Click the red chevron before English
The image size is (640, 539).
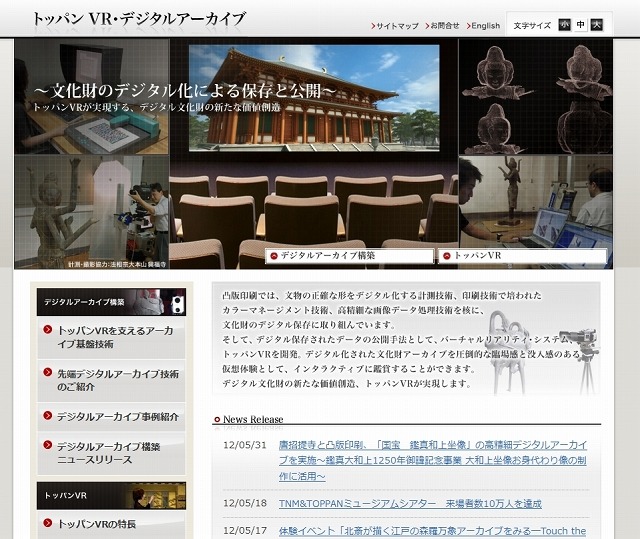469,26
